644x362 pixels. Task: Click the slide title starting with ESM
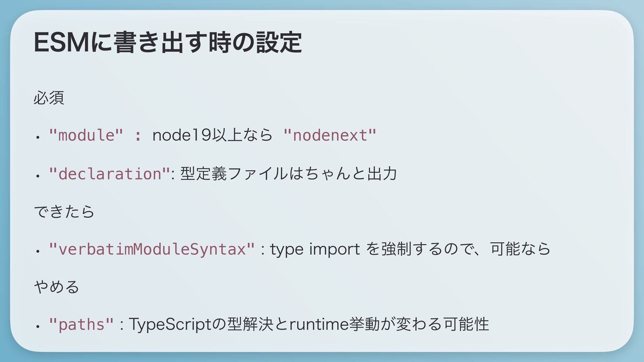(x=168, y=43)
